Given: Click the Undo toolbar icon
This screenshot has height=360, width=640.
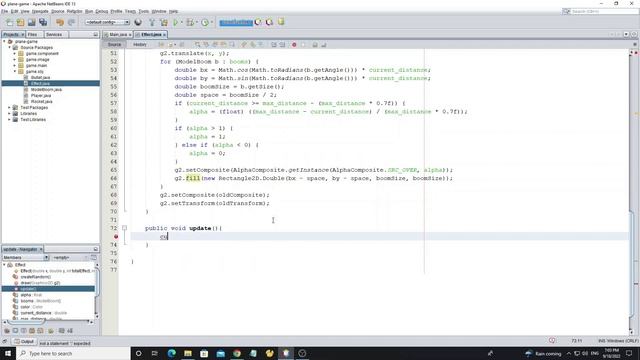Looking at the screenshot, I should tap(60, 22).
